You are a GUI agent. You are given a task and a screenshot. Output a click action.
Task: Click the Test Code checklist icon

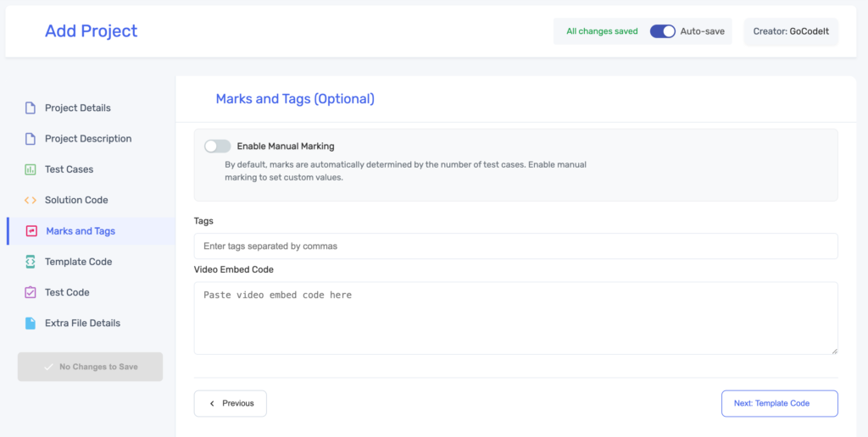pos(31,292)
